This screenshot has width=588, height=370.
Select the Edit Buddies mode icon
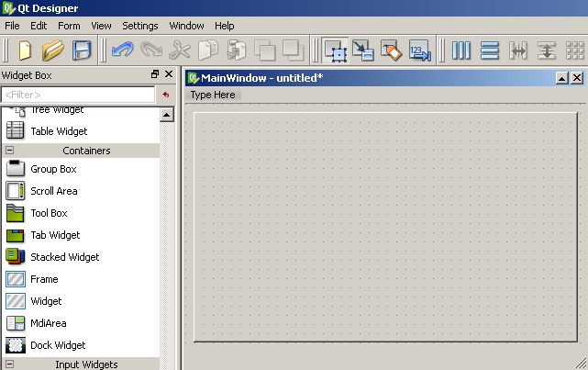(391, 50)
